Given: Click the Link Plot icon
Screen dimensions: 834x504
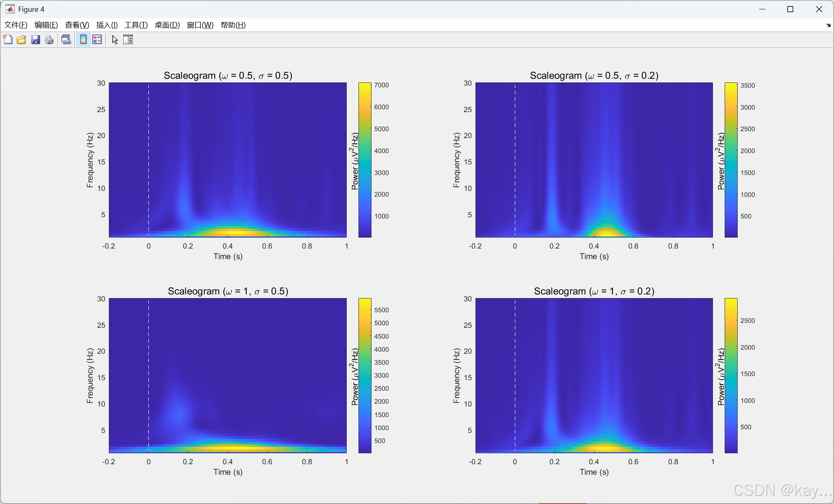Looking at the screenshot, I should pos(66,39).
